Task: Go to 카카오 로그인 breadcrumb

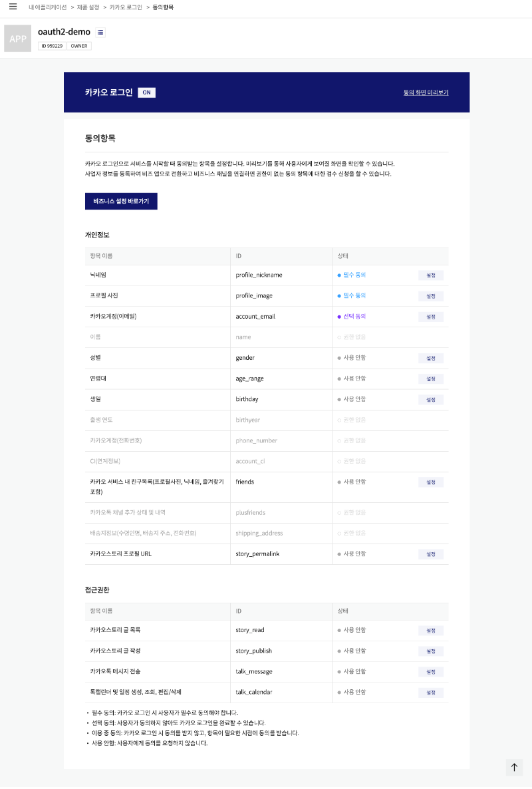Action: tap(126, 7)
